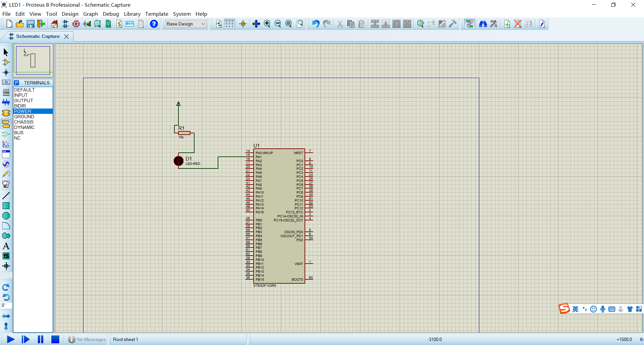Toggle Wire Autorouter button

(470, 24)
